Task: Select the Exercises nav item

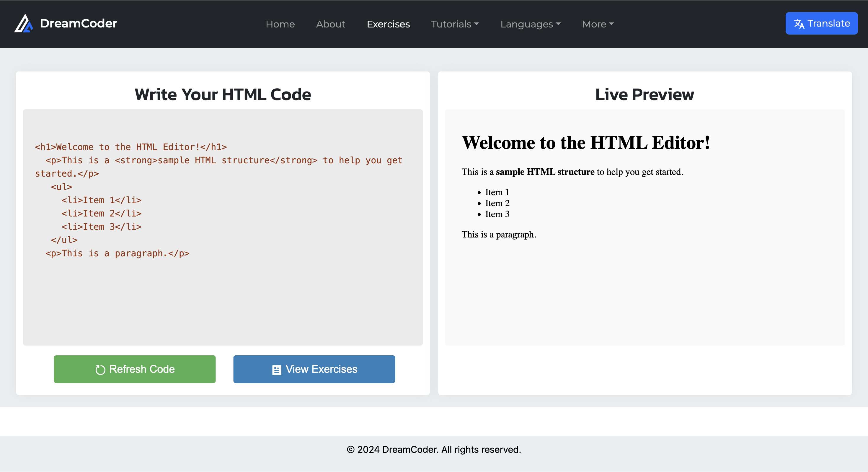Action: click(388, 24)
